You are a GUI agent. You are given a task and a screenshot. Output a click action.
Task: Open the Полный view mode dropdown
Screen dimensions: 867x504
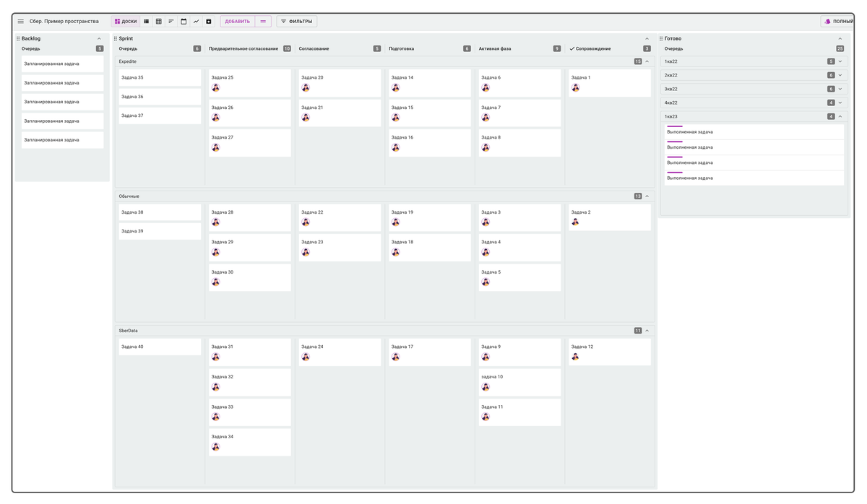(838, 22)
